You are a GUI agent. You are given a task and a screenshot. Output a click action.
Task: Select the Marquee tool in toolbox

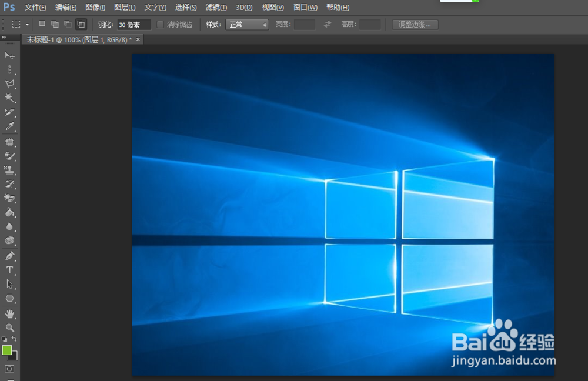coord(10,69)
